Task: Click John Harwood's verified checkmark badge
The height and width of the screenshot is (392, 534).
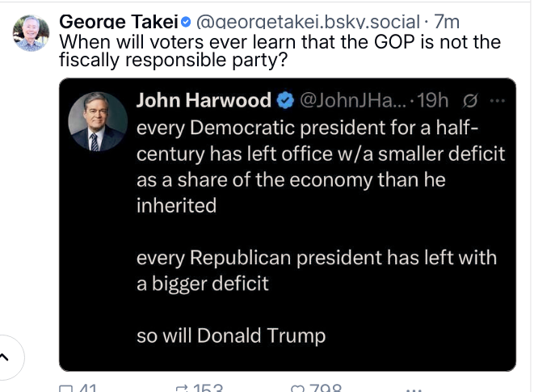Action: pos(285,100)
